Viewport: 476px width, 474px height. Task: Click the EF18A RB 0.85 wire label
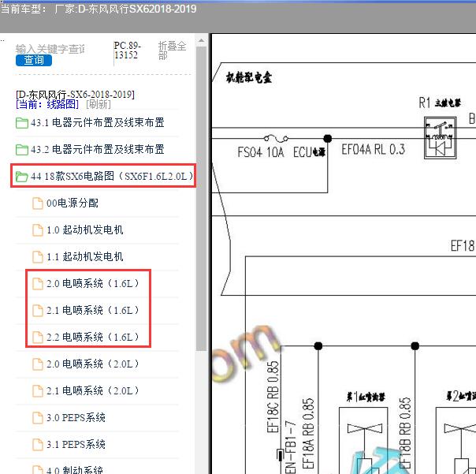coord(308,434)
